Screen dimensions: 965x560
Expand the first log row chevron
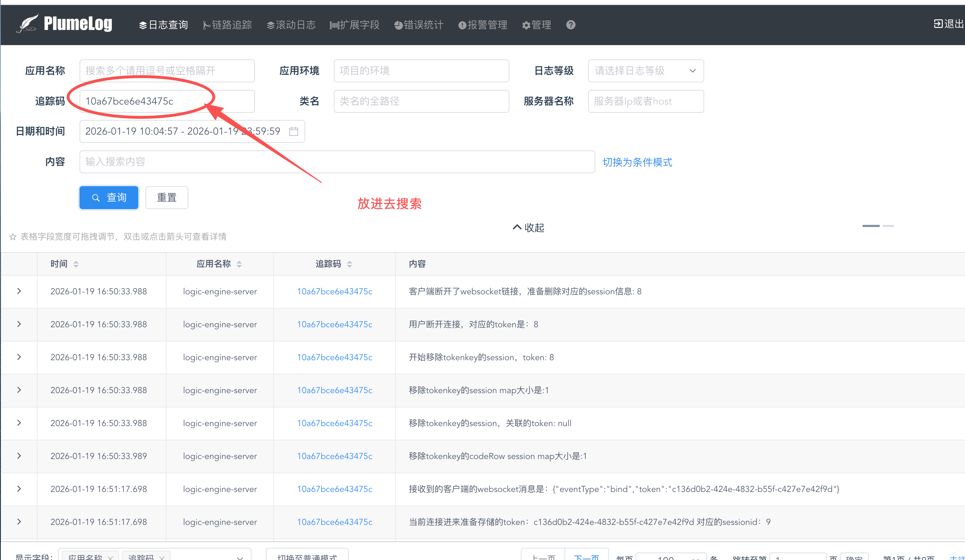[x=19, y=291]
